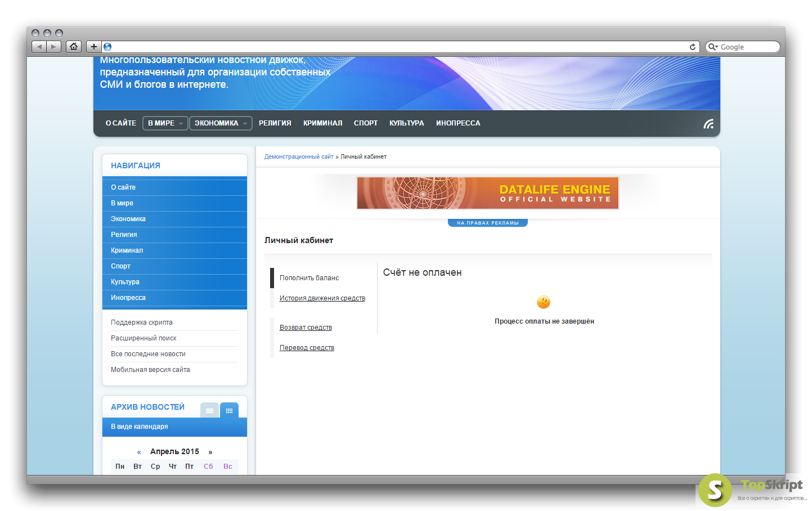812x511 pixels.
Task: Select Инопресса in sidebar navigation
Action: point(174,298)
